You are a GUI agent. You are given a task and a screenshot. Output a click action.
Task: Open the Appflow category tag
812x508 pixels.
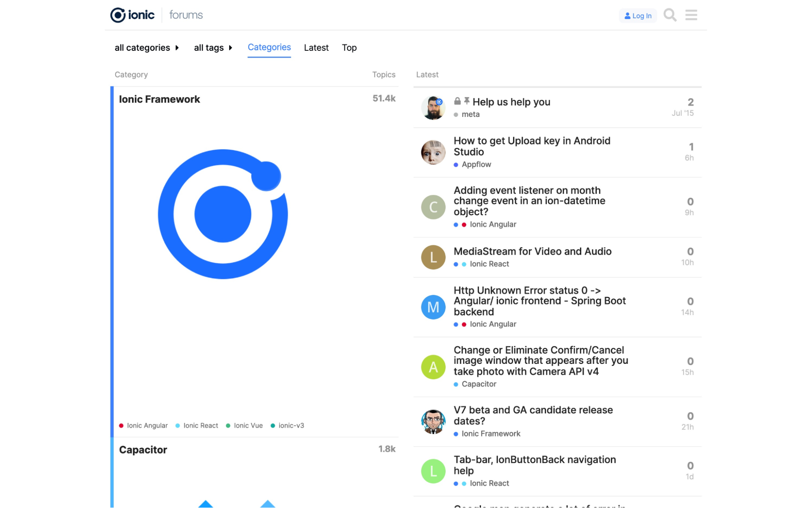coord(472,164)
